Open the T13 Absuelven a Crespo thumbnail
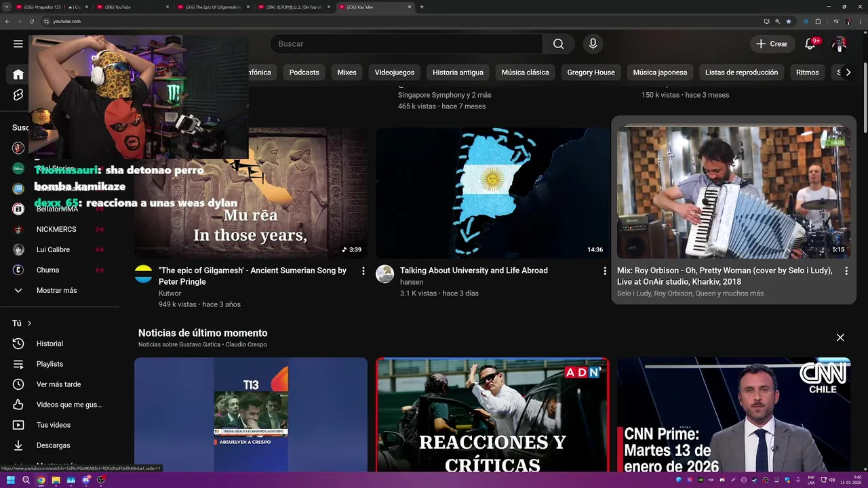 [x=251, y=415]
